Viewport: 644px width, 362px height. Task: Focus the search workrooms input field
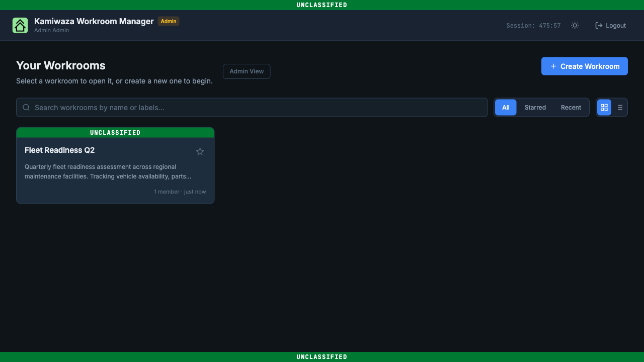pyautogui.click(x=252, y=108)
